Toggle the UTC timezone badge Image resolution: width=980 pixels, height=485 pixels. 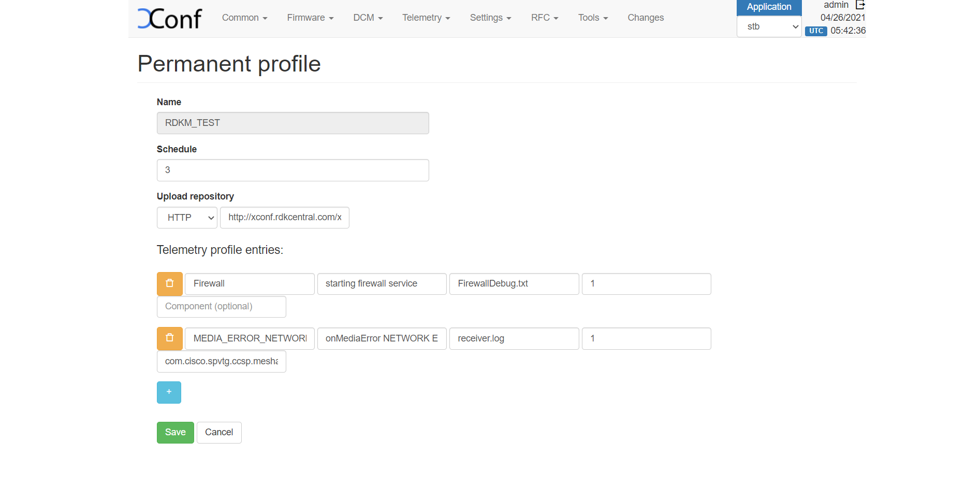tap(816, 31)
